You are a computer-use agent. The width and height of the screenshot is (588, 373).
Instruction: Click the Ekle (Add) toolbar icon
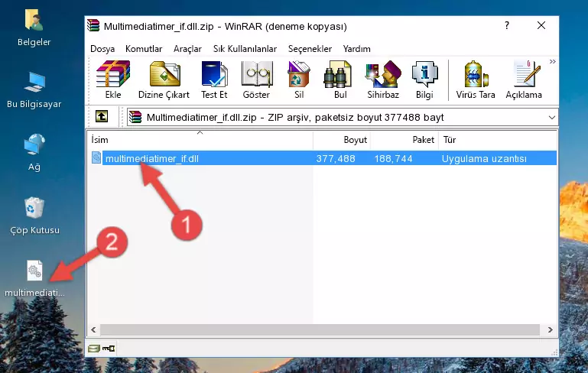113,79
